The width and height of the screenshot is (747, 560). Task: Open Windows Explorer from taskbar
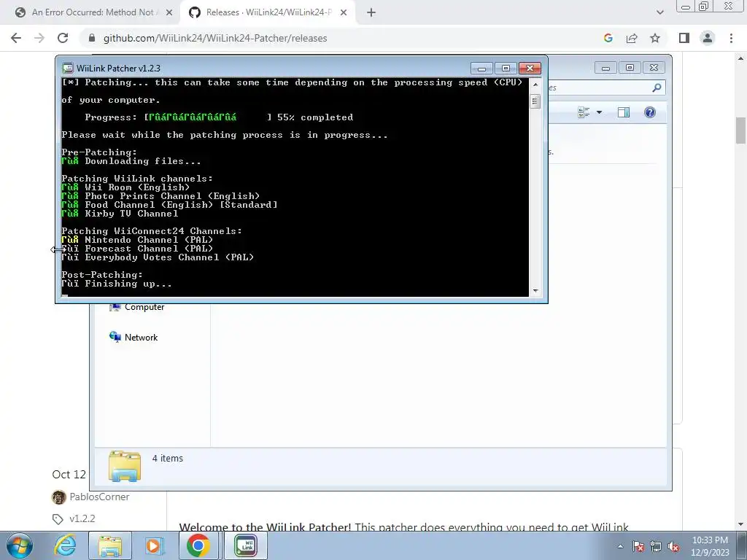point(110,546)
